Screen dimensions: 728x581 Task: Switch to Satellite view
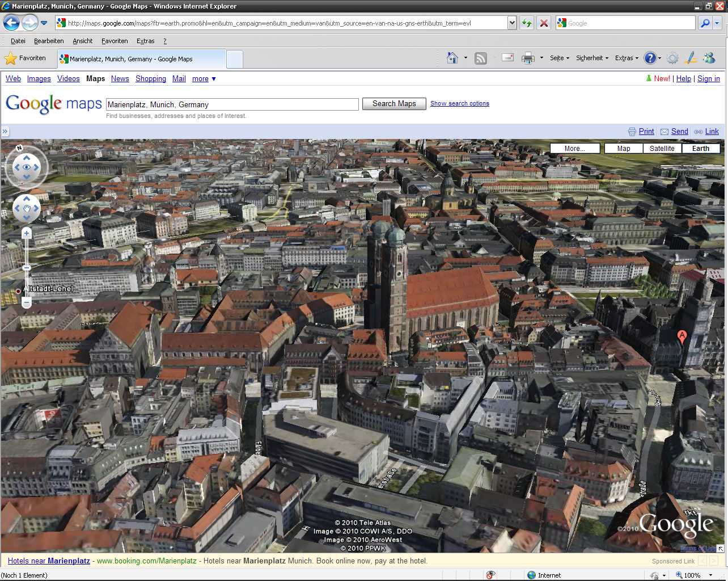(662, 148)
